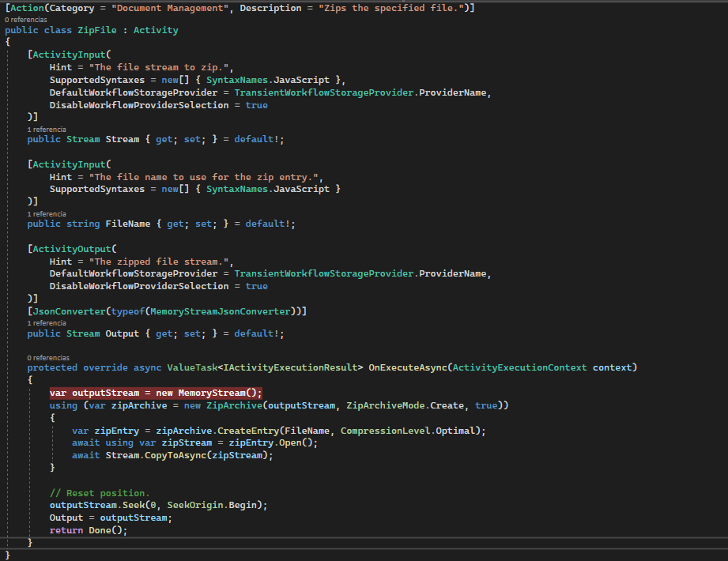
Task: Click the CopyToAsync method call
Action: click(x=175, y=454)
